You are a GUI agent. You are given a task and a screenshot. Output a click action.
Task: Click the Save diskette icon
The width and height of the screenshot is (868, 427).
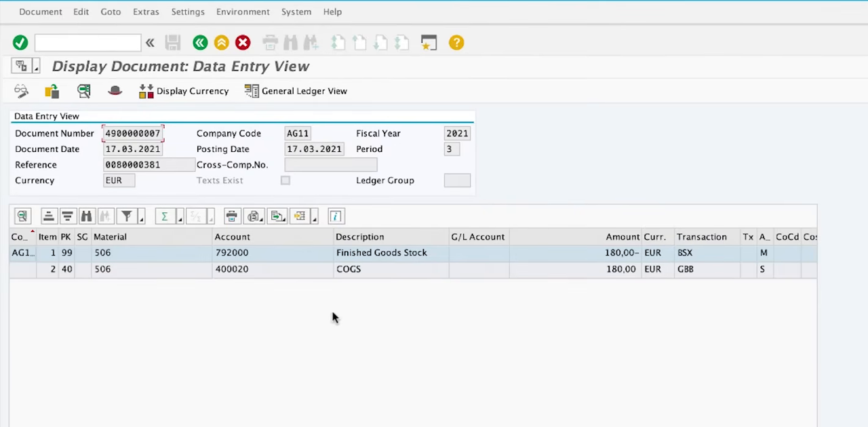tap(173, 43)
